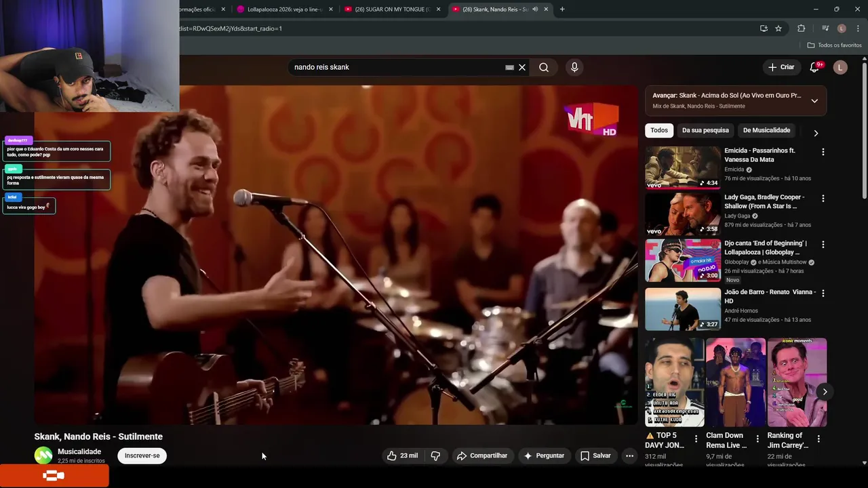Open the YouTube account avatar menu

click(840, 67)
